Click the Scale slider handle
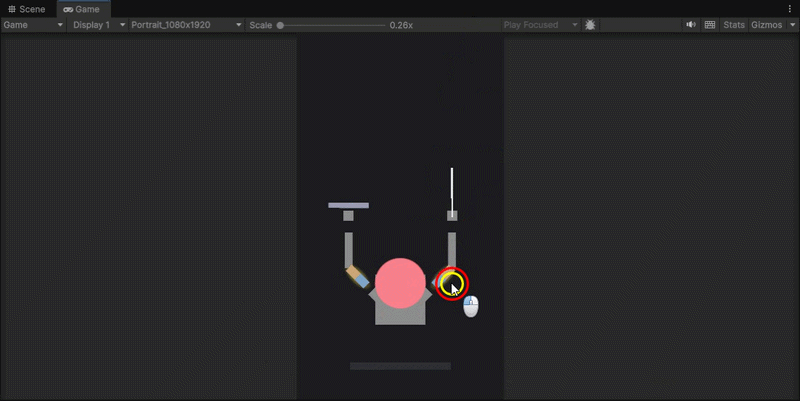 pyautogui.click(x=280, y=25)
